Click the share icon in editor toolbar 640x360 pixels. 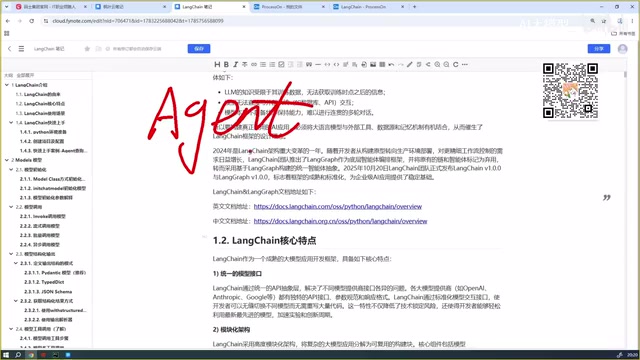tap(428, 64)
